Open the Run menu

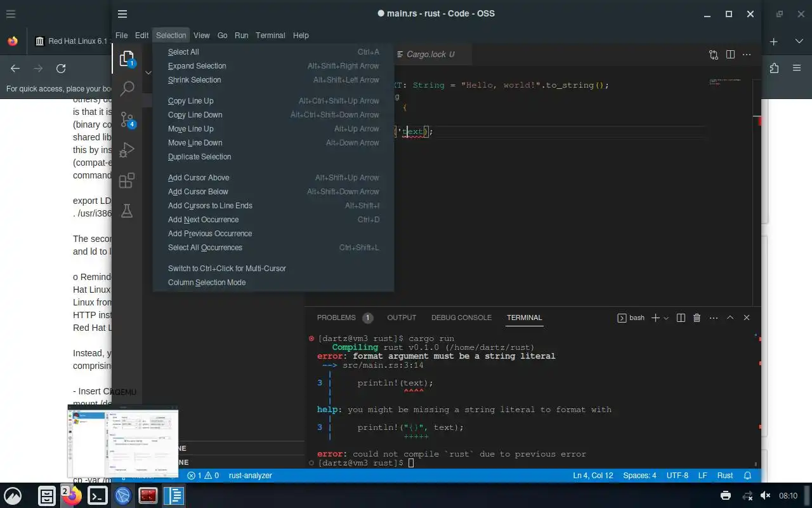coord(241,36)
